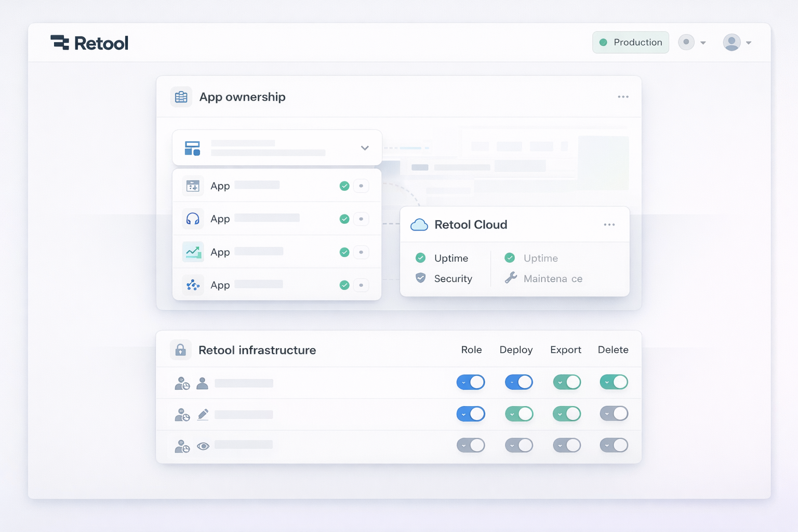Click the Delete column header
The width and height of the screenshot is (798, 532).
click(613, 350)
